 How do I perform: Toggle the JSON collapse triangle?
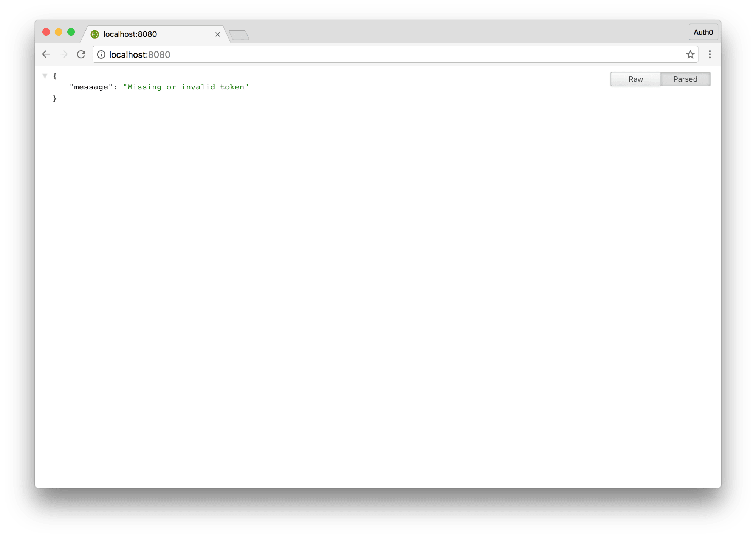coord(45,76)
